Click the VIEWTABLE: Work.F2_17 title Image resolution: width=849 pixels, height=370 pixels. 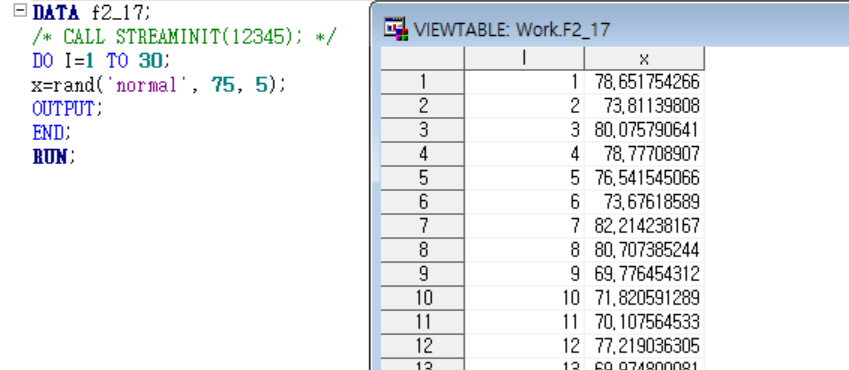point(512,29)
